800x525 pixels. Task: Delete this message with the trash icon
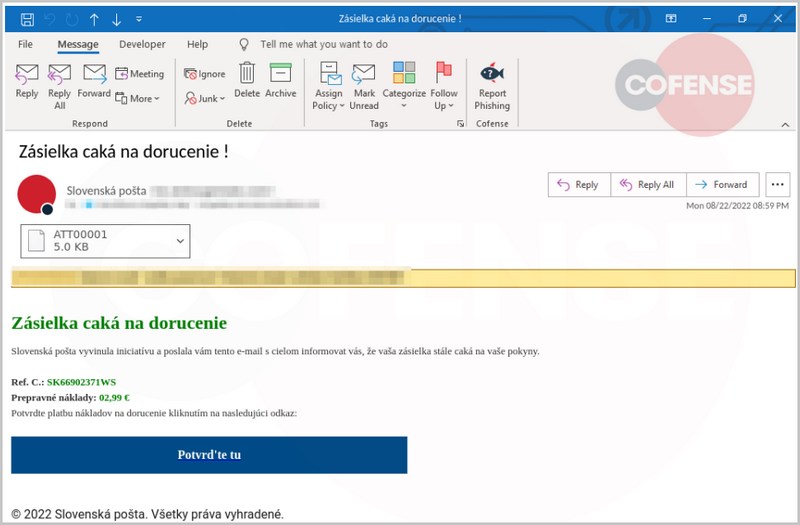pos(247,80)
